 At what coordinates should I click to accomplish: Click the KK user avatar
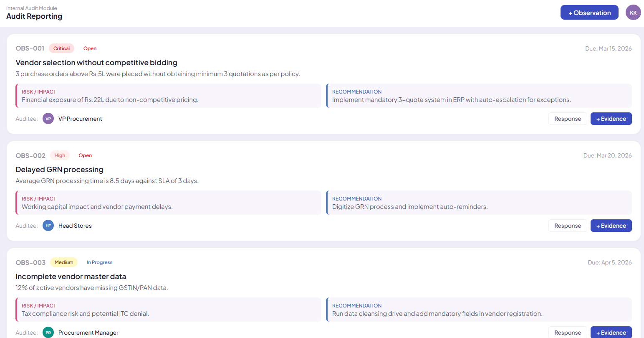633,13
